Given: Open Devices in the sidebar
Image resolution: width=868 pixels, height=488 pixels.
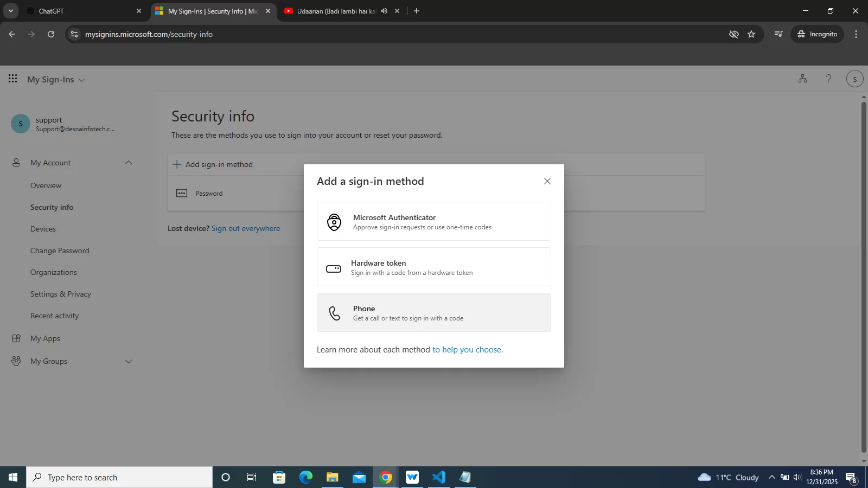Looking at the screenshot, I should [x=43, y=229].
